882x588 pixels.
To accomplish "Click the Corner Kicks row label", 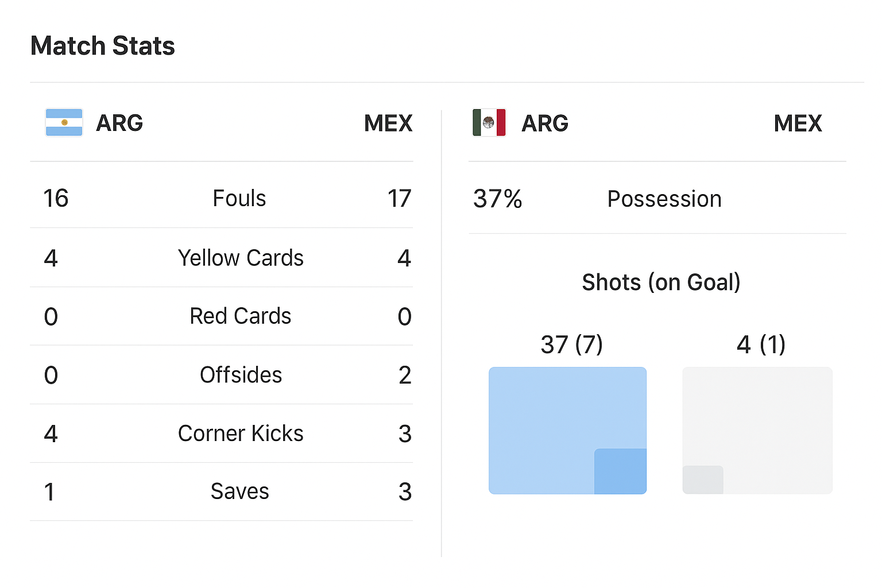I will point(241,434).
